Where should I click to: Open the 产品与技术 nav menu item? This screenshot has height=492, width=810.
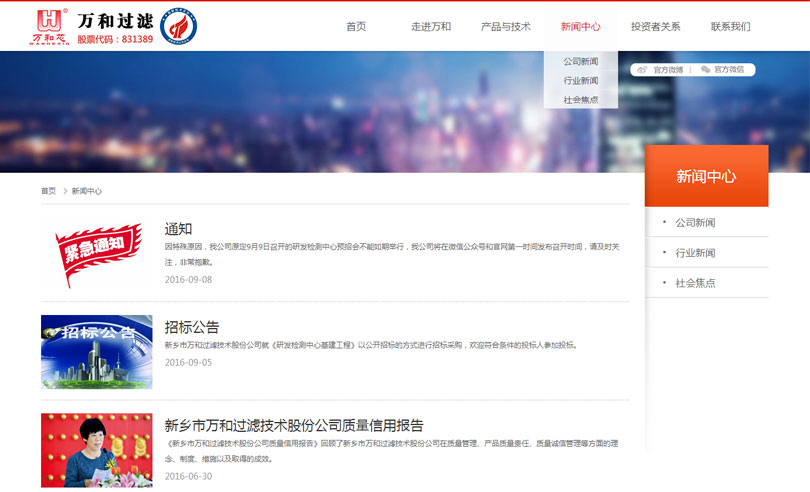[505, 27]
